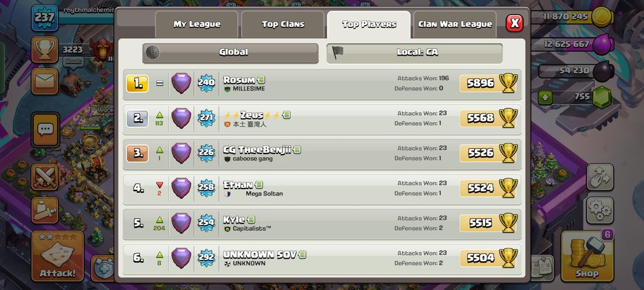Open the mail envelope icon

(44, 81)
